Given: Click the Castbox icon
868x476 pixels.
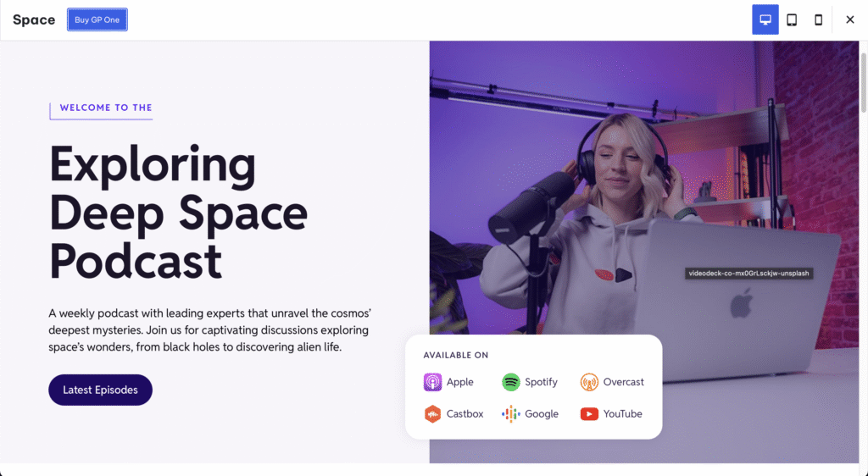Looking at the screenshot, I should tap(432, 414).
